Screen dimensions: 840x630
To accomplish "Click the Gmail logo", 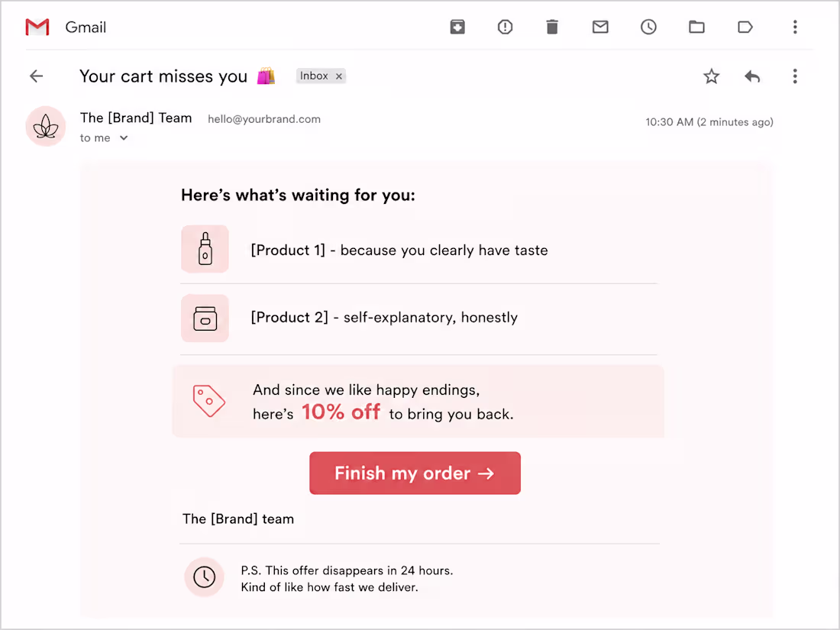I will click(37, 27).
